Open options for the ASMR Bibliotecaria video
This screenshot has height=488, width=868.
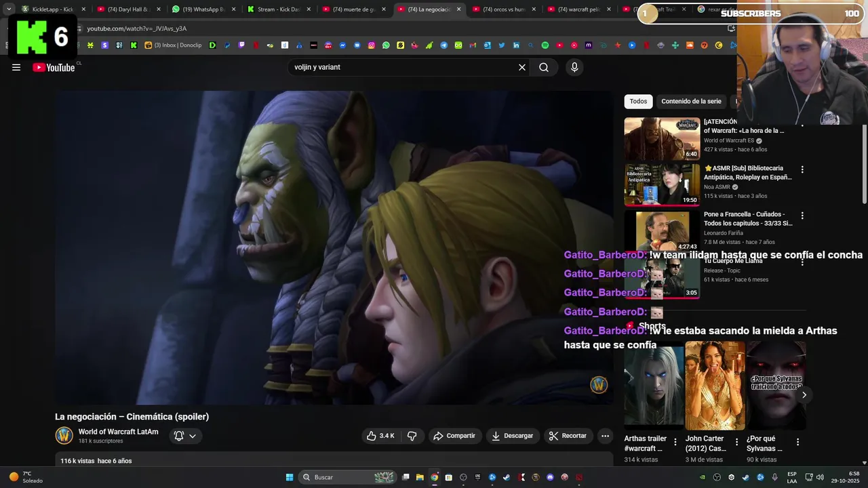802,169
